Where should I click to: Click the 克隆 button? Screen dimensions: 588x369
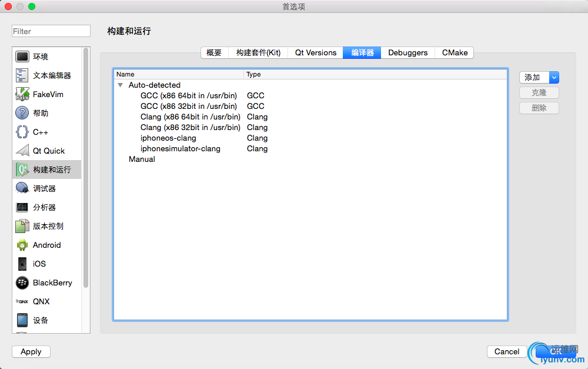(x=539, y=93)
